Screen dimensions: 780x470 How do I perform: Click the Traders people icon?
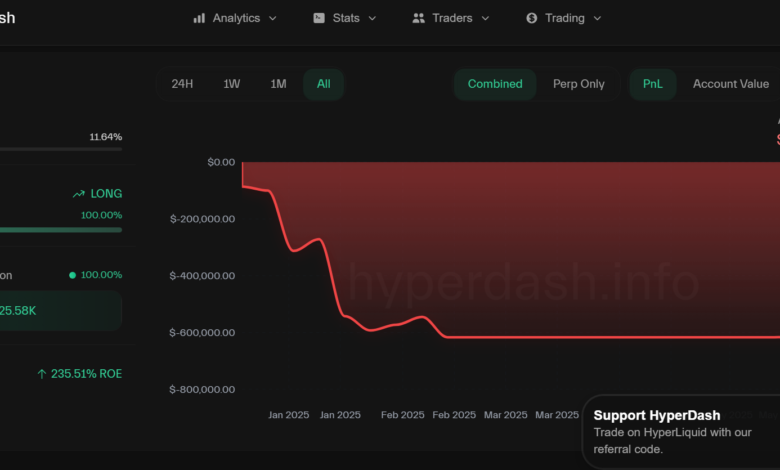pos(418,18)
